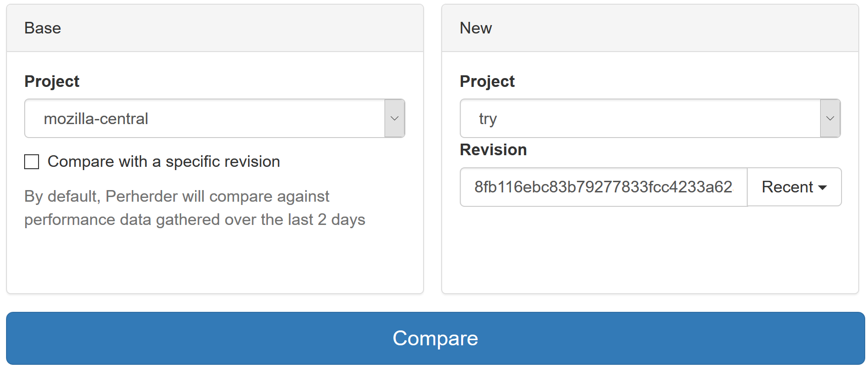Image resolution: width=868 pixels, height=369 pixels.
Task: Click the Project label in New panel
Action: tap(487, 81)
